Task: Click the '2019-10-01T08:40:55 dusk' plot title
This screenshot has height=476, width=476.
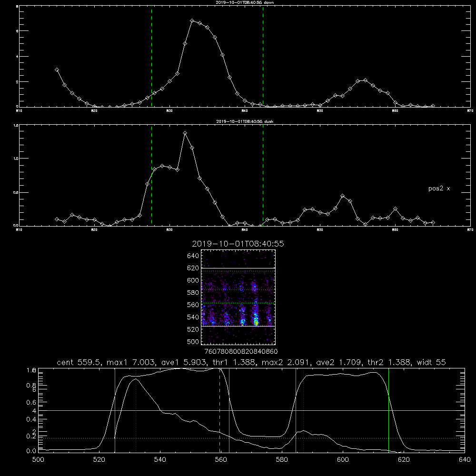Action: point(245,121)
